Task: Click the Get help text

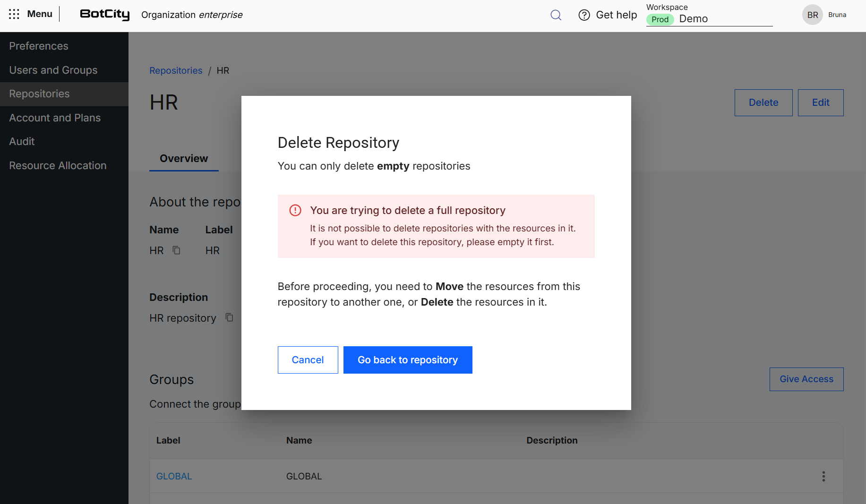Action: coord(617,15)
